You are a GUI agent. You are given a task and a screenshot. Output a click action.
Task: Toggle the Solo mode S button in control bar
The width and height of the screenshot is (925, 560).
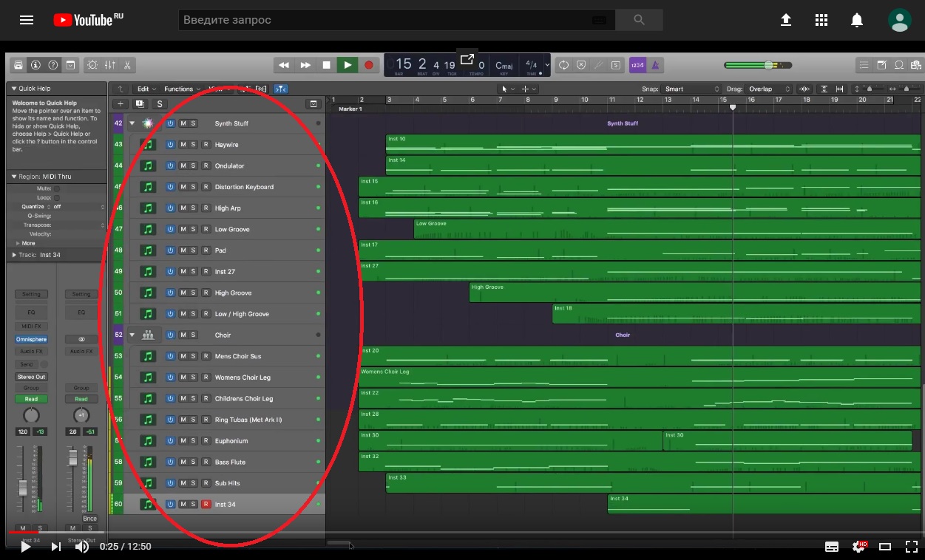tap(615, 65)
